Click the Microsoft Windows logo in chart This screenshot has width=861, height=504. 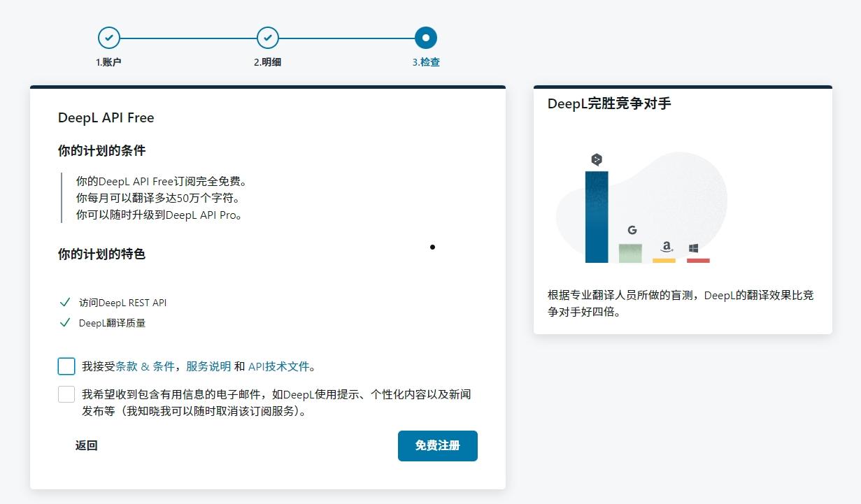pos(693,248)
